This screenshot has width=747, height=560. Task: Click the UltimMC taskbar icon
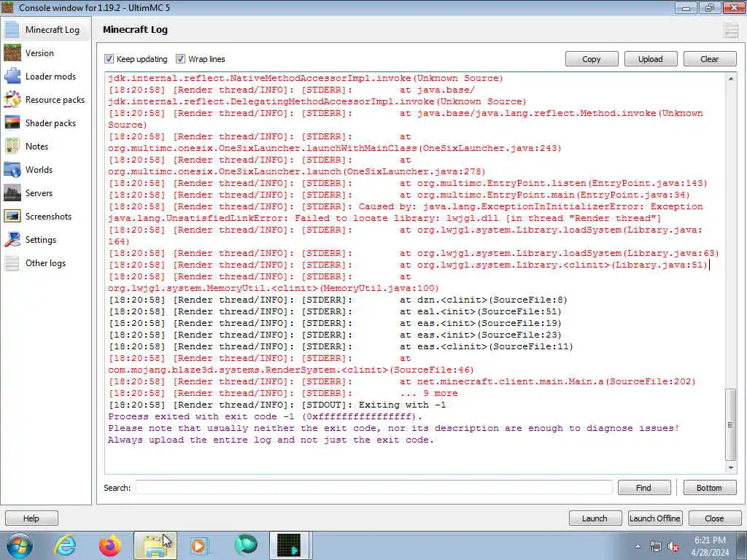[x=290, y=545]
